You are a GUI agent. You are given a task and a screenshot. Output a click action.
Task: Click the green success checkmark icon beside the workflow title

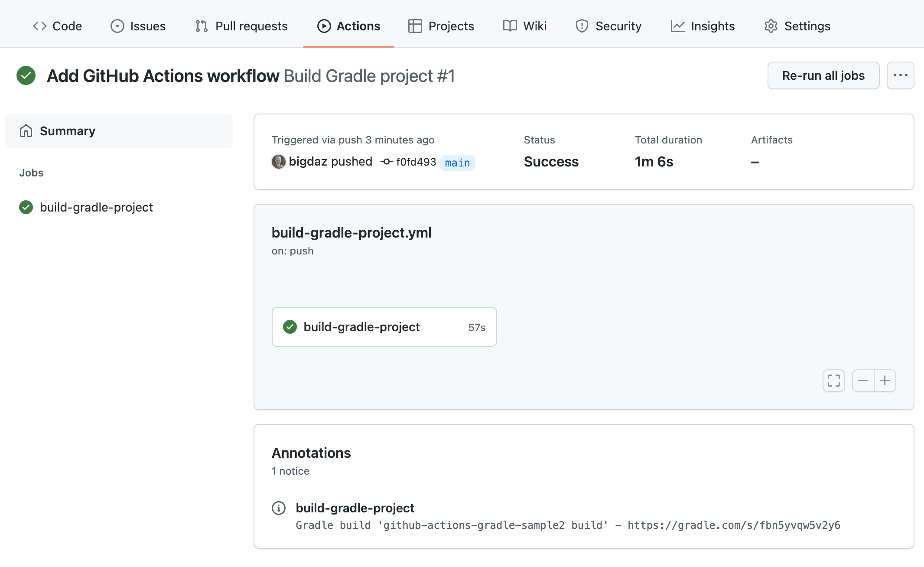[26, 75]
